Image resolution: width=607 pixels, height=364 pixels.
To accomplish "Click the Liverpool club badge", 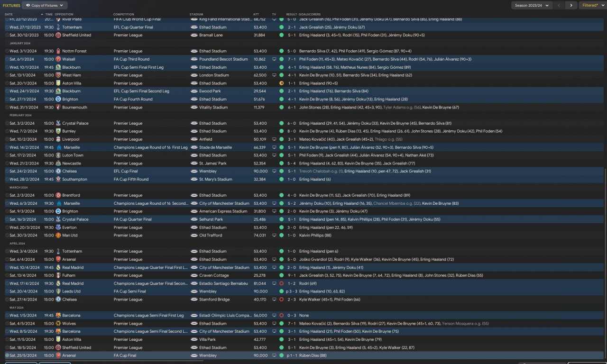I will (58, 139).
